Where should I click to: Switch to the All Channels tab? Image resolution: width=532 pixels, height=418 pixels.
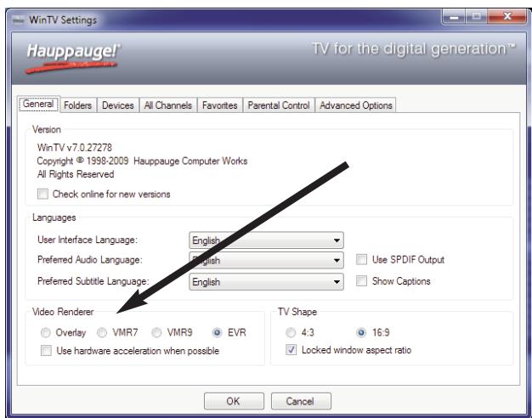(168, 105)
